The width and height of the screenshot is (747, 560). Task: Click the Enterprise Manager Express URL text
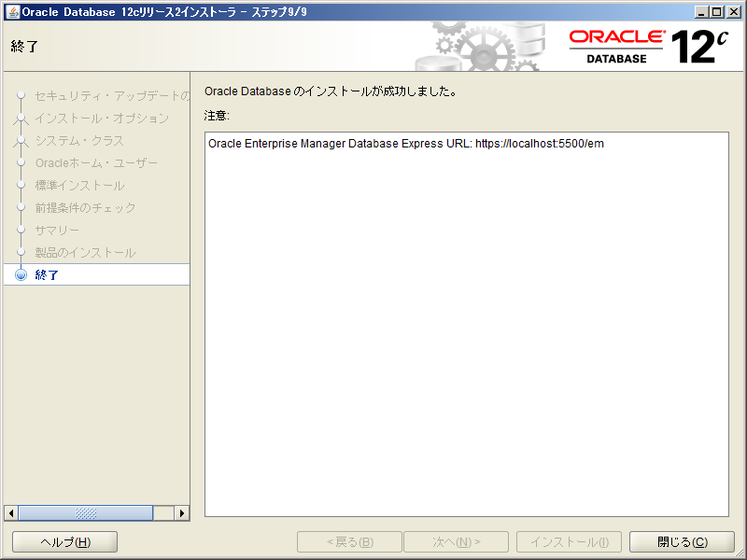point(406,144)
